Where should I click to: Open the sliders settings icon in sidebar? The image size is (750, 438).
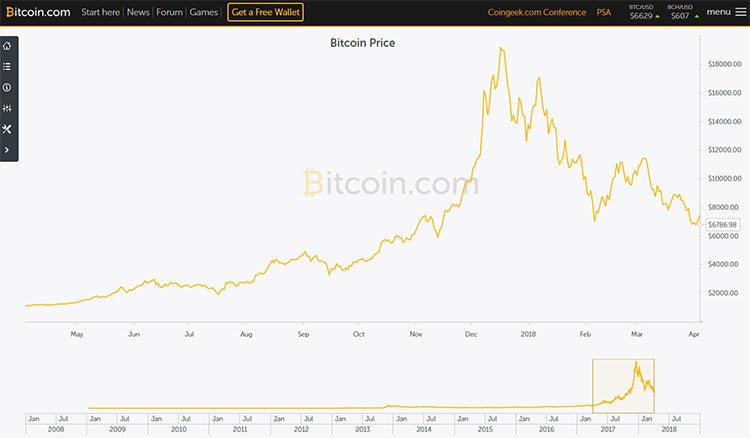tap(7, 109)
